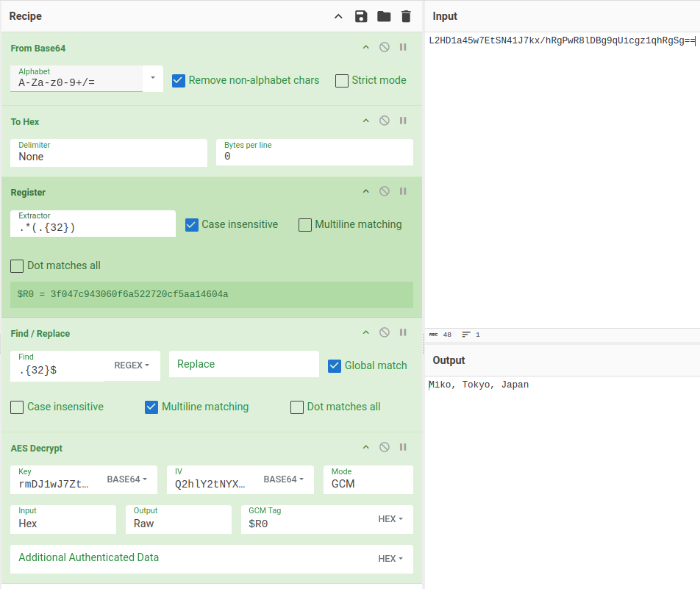Screen dimensions: 700x589
Task: Click inside the Input text area
Action: pyautogui.click(x=562, y=184)
